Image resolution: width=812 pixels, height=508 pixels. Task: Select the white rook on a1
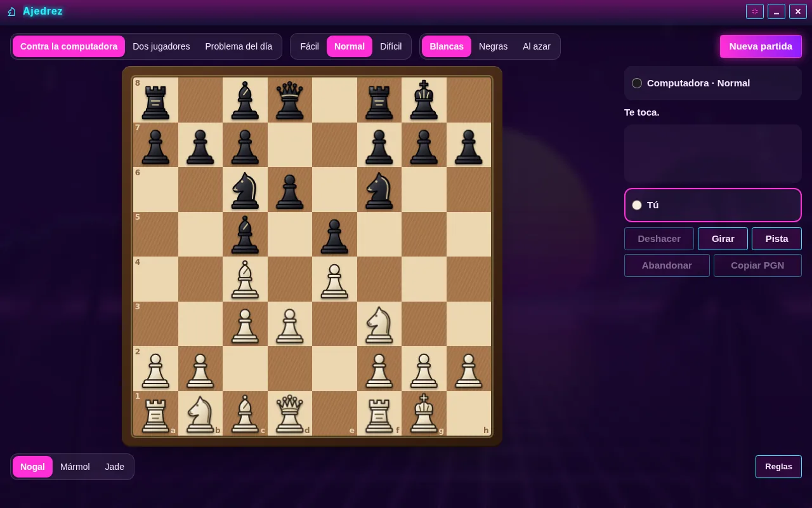[155, 413]
